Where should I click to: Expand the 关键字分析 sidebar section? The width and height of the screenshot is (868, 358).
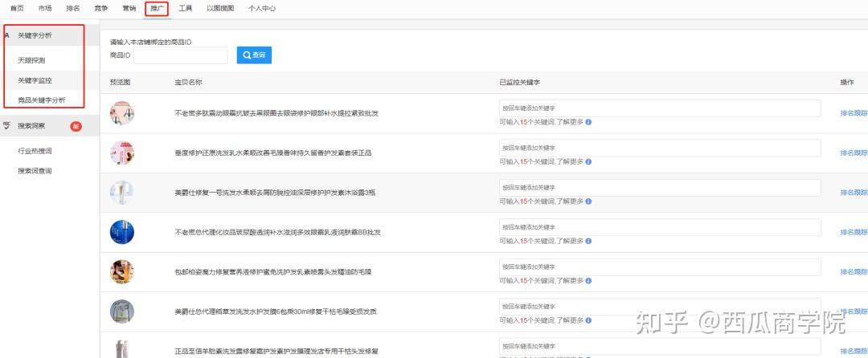tap(44, 35)
